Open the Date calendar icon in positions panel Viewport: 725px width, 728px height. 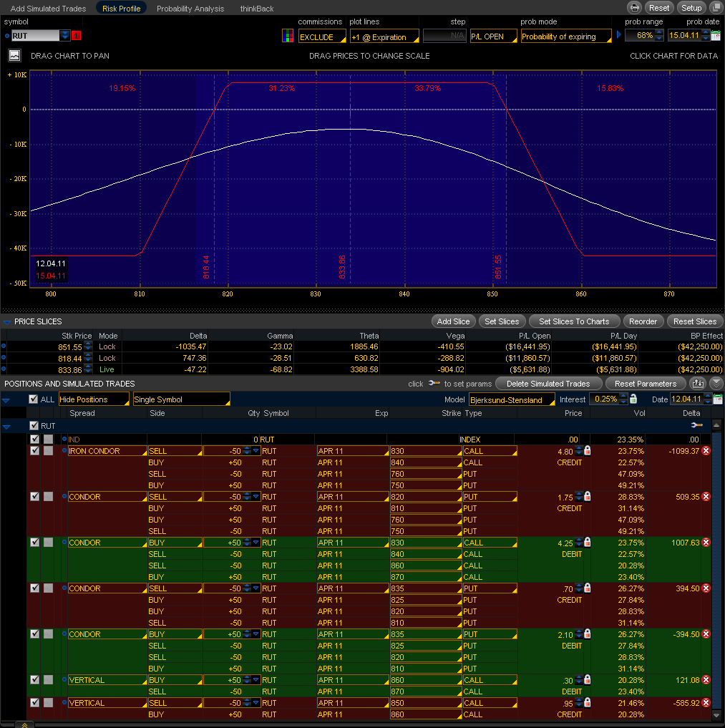tap(718, 399)
